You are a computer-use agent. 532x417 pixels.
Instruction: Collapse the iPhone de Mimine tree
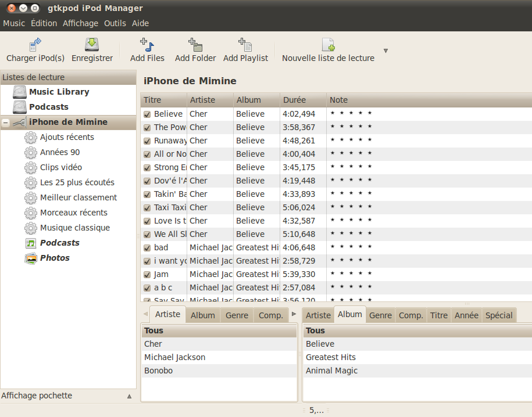tap(6, 123)
